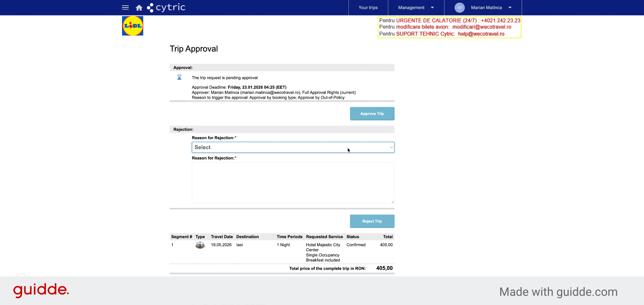Click the Reject Trip button

click(x=372, y=221)
